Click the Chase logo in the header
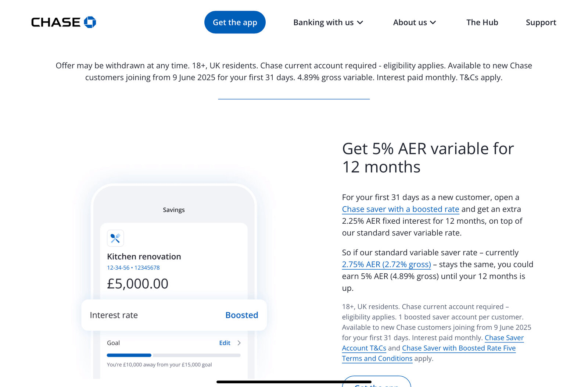Screen dimensions: 588x387 tap(64, 22)
